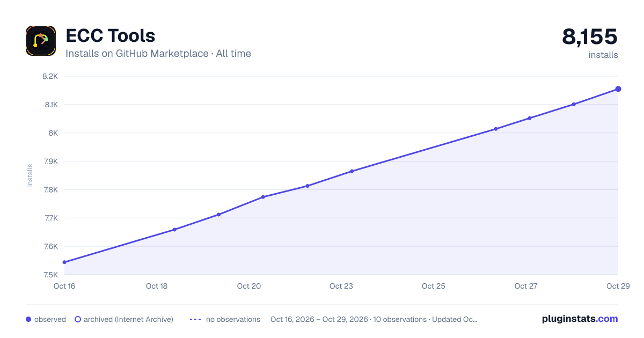Image resolution: width=644 pixels, height=338 pixels.
Task: Select the data point above Oct 23
Action: point(352,171)
